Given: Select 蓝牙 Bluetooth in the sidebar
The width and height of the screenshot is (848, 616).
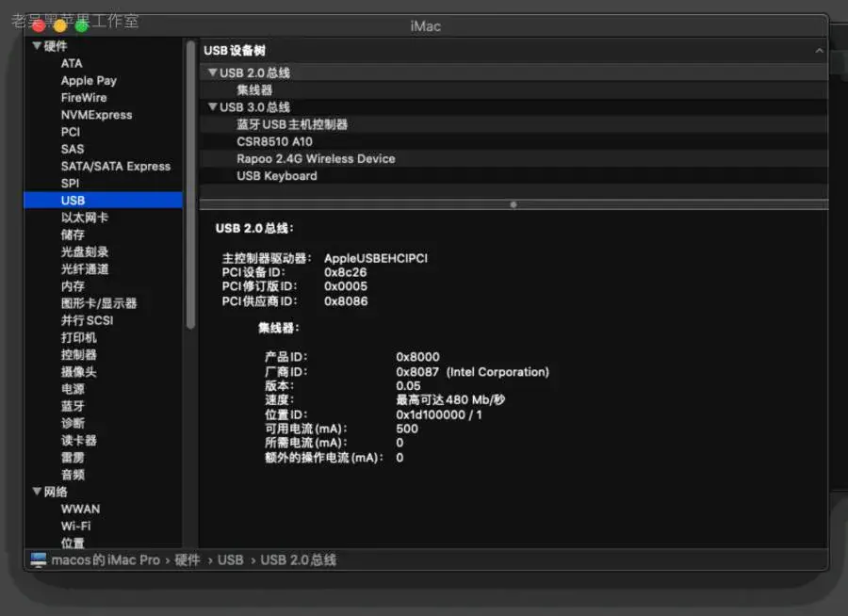Looking at the screenshot, I should coord(73,406).
